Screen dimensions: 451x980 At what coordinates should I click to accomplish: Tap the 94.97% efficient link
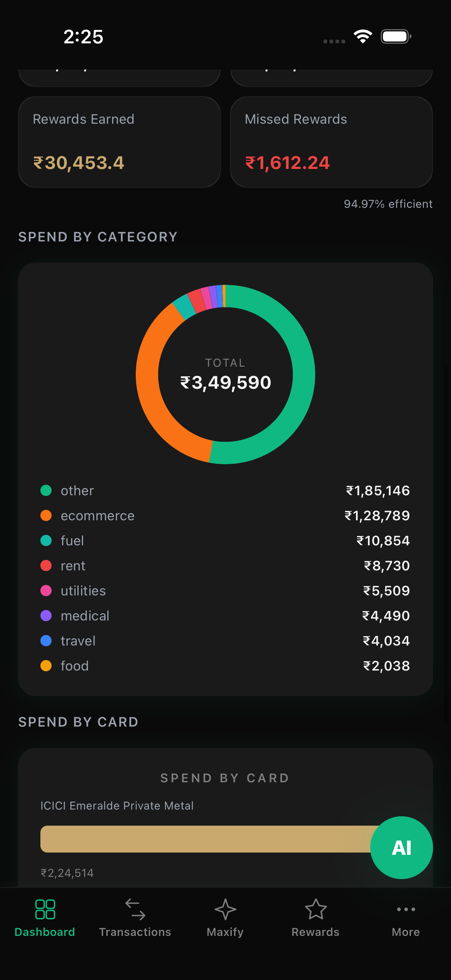[x=388, y=204]
